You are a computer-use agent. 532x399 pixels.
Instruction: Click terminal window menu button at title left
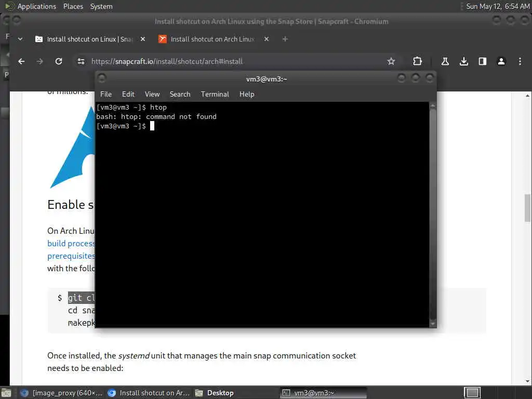pyautogui.click(x=102, y=78)
